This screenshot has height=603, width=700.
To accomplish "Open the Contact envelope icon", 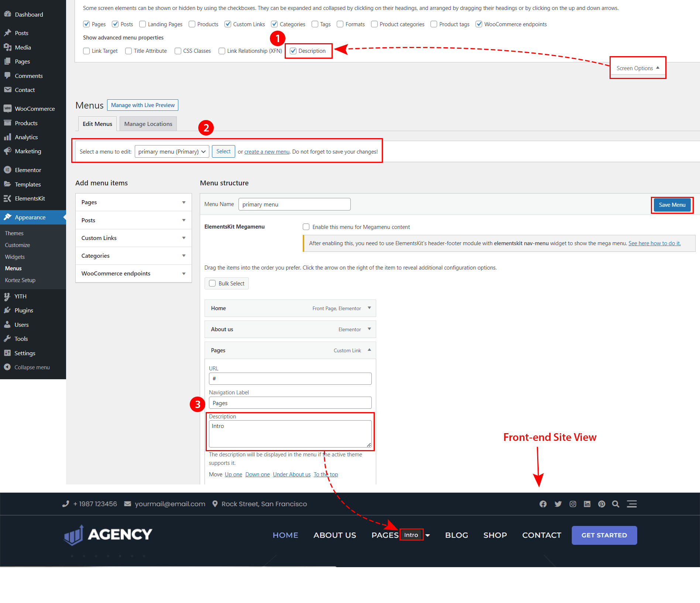I will coord(7,90).
